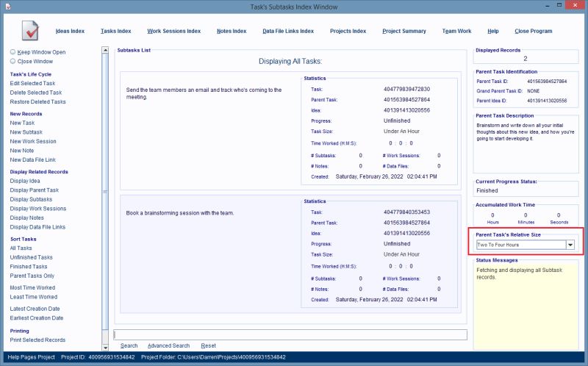The width and height of the screenshot is (588, 366).
Task: Open Project Summary menu
Action: [404, 31]
